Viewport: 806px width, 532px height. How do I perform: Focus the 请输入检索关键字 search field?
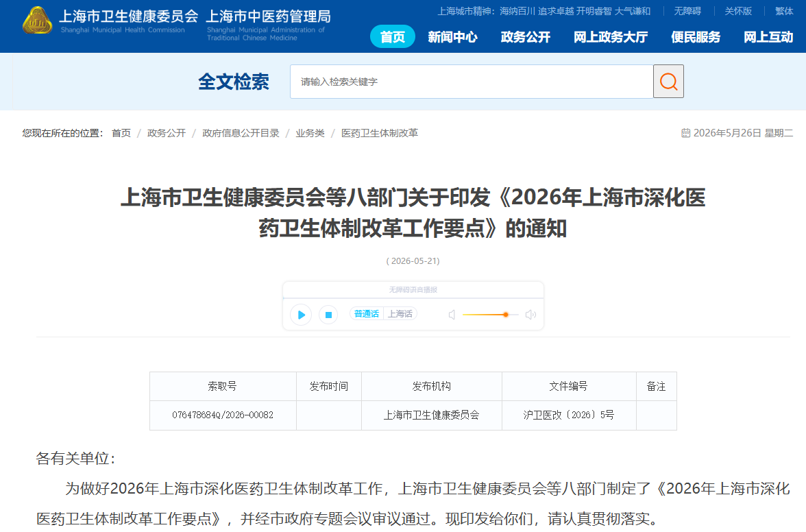[472, 81]
